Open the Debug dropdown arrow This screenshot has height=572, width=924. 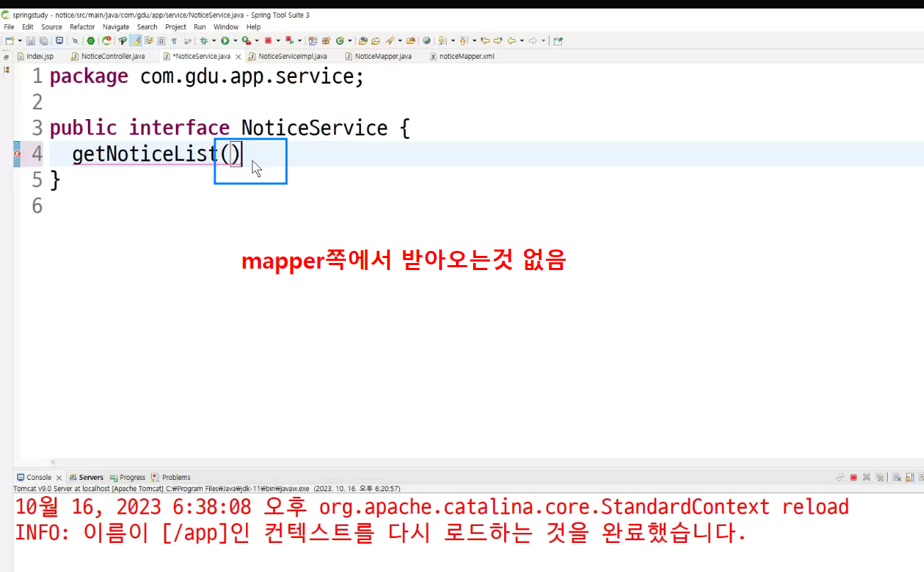pos(214,41)
